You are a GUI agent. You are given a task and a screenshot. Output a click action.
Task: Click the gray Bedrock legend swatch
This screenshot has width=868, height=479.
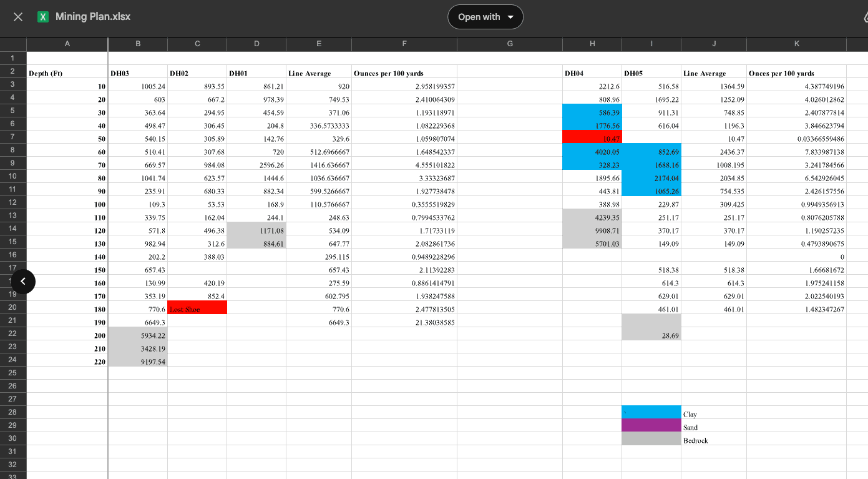[651, 438]
